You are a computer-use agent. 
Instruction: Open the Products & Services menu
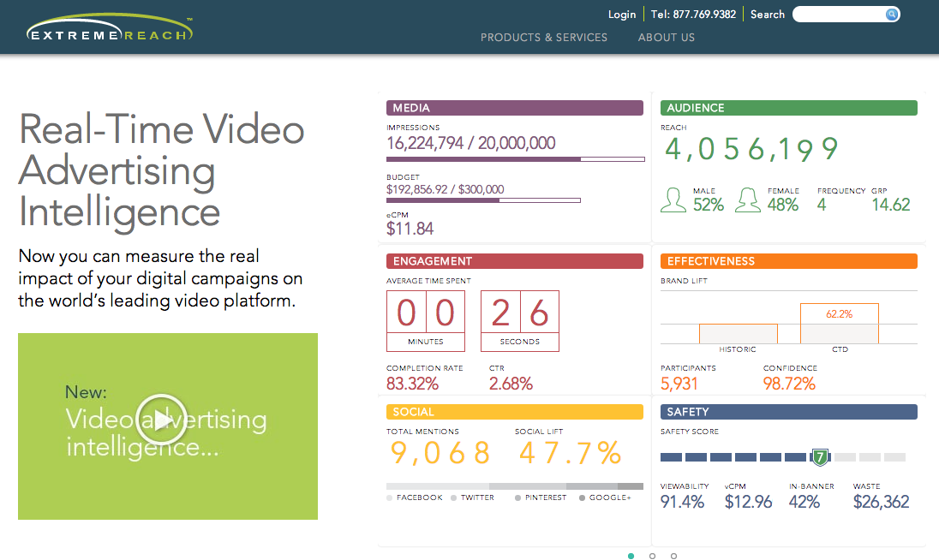[x=543, y=38]
